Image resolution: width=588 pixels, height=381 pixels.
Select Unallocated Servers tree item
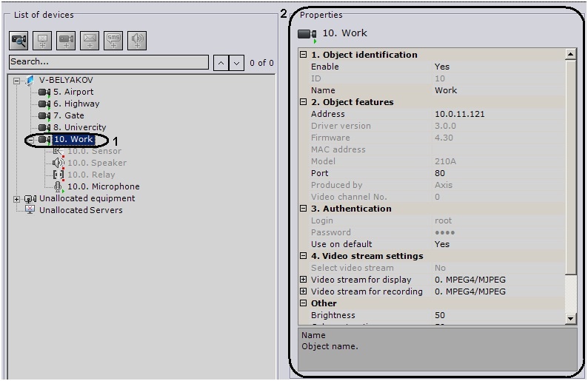(x=81, y=210)
